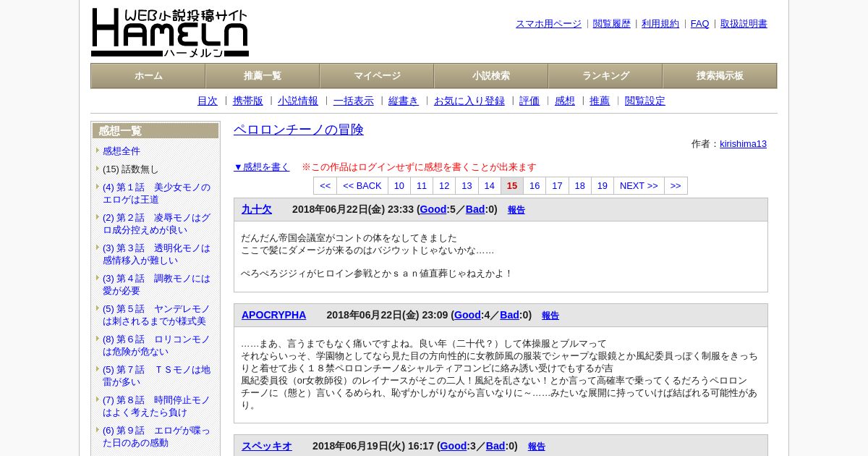Open the 携帯版 submenu link

(x=248, y=101)
